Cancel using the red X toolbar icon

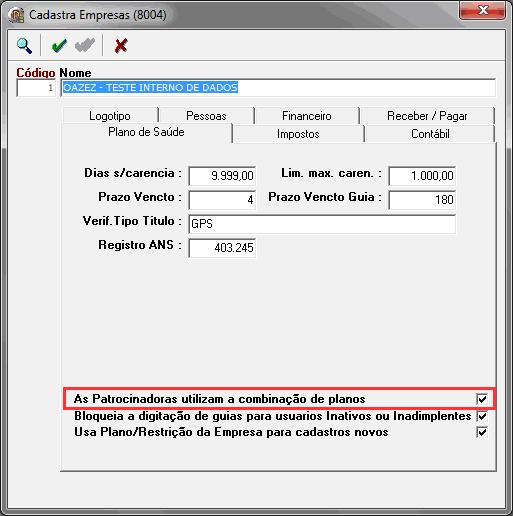121,46
